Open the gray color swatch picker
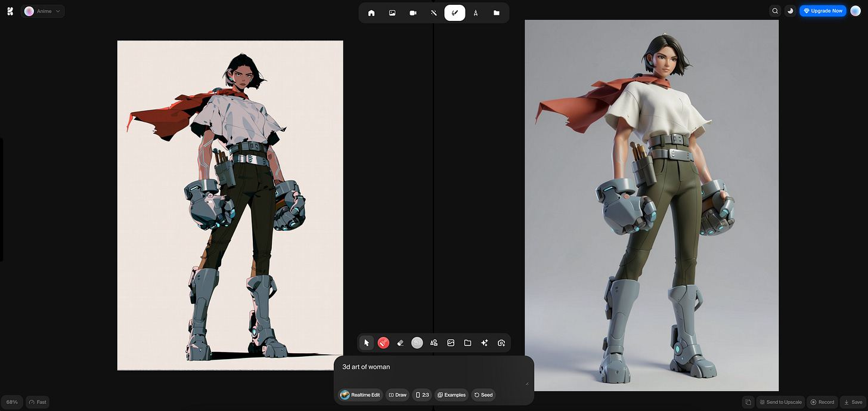 point(417,342)
